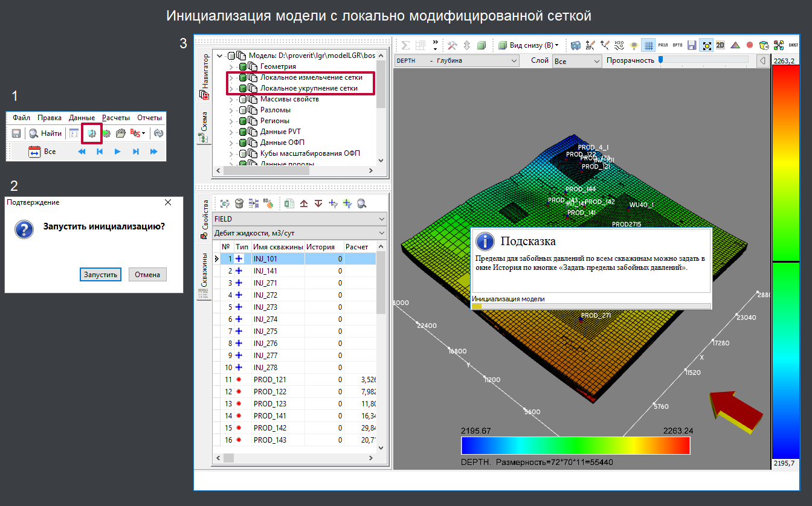The width and height of the screenshot is (812, 506).
Task: Expand the Регионы tree node
Action: pos(230,121)
